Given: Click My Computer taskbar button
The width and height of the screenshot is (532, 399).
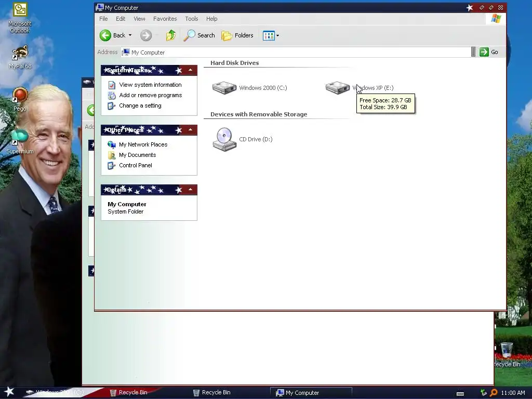Looking at the screenshot, I should pos(311,393).
